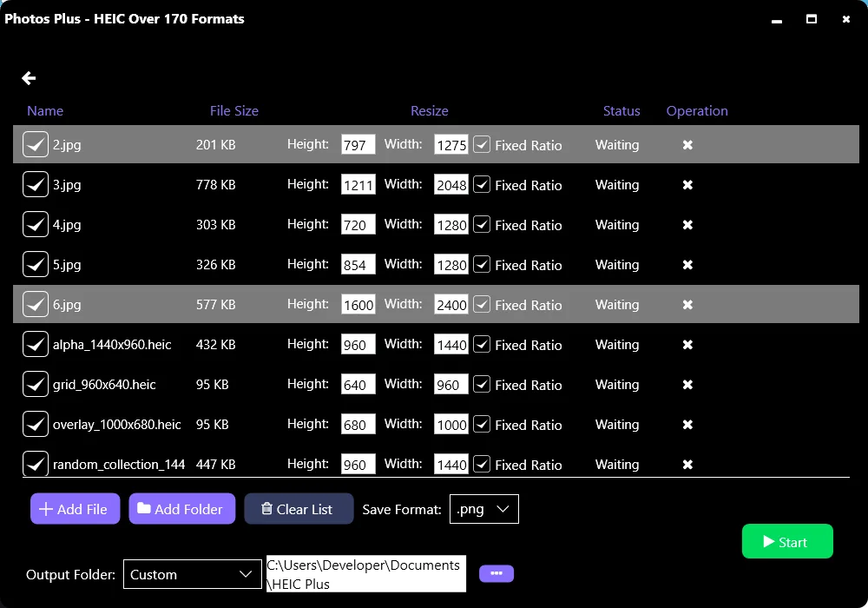Click the Operation column header

coord(697,111)
